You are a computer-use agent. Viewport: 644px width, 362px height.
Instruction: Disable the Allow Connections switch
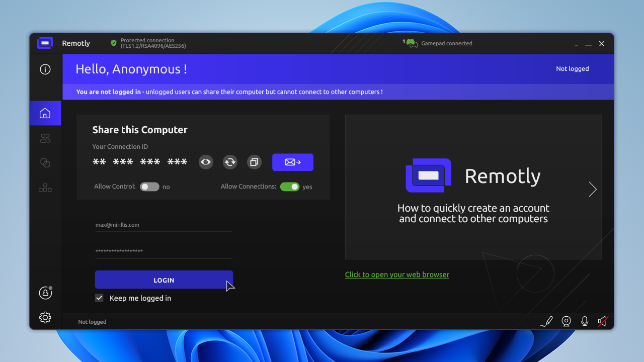point(290,187)
